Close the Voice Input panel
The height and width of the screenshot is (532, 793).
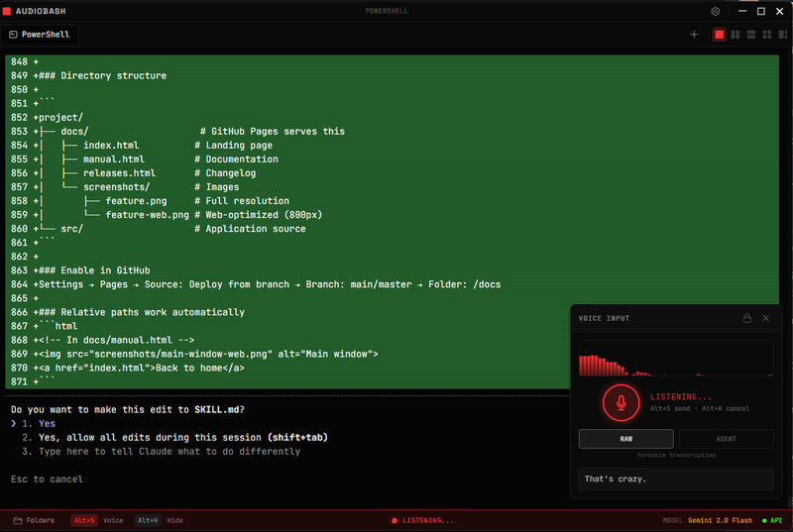(765, 318)
